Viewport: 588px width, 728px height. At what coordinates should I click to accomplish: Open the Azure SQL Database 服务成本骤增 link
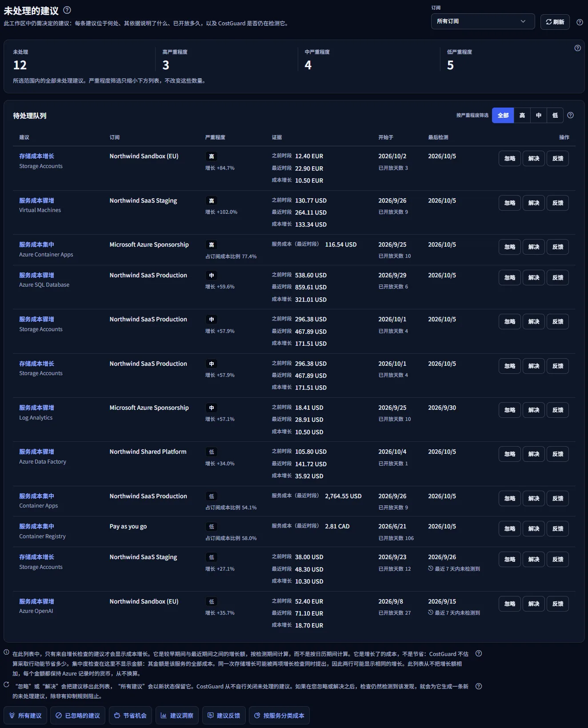pos(36,275)
